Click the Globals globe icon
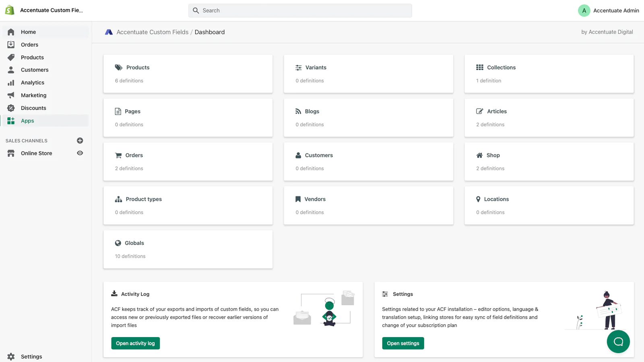 [x=118, y=243]
